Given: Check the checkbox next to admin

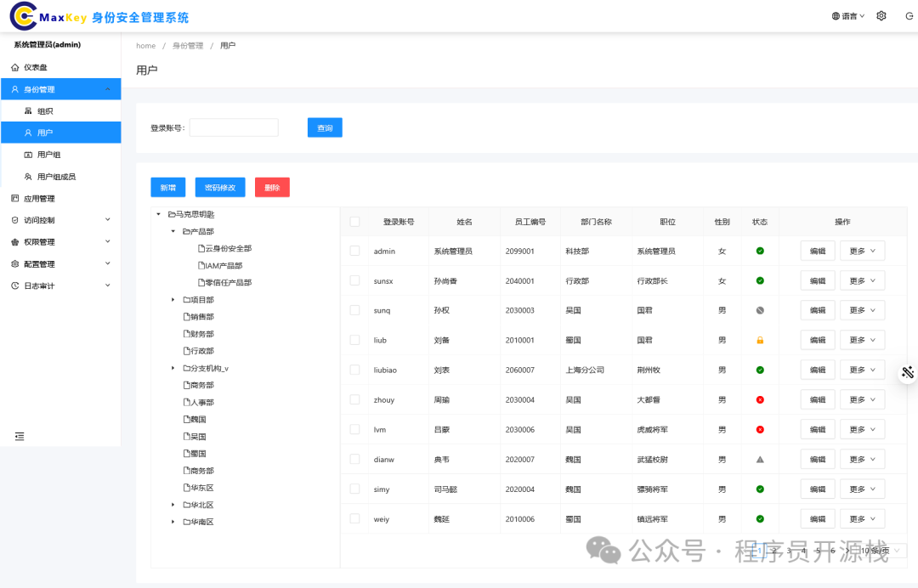Looking at the screenshot, I should (x=354, y=250).
